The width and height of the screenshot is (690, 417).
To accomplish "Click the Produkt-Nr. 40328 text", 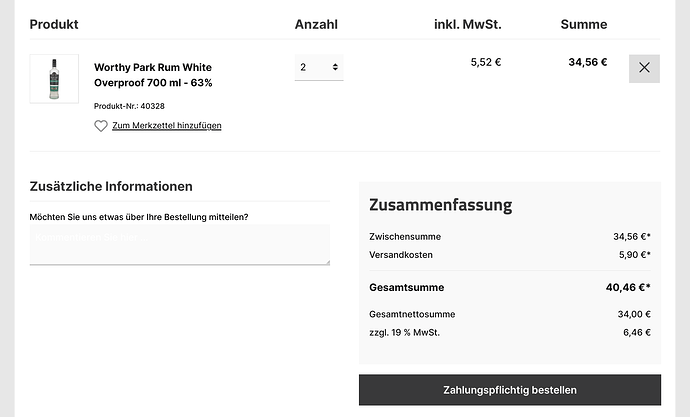I will pyautogui.click(x=129, y=106).
